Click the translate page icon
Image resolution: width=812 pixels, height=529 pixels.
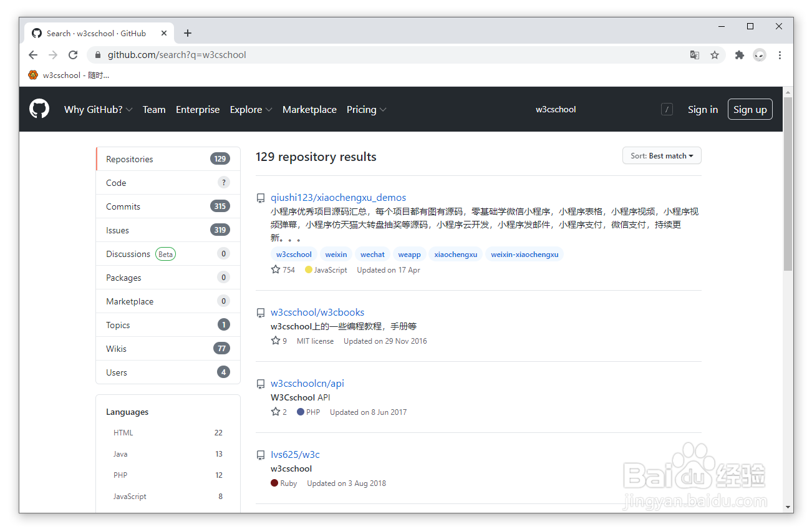coord(695,55)
